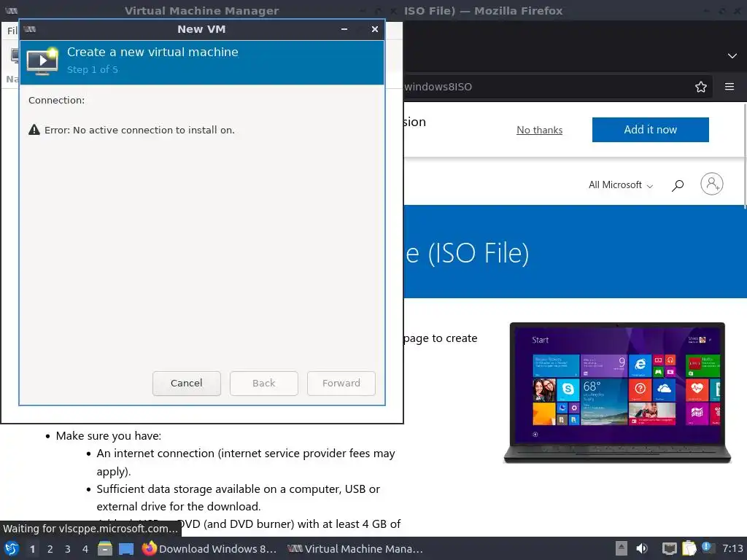Bookmark the page with the star icon
This screenshot has height=560, width=747.
coord(701,87)
